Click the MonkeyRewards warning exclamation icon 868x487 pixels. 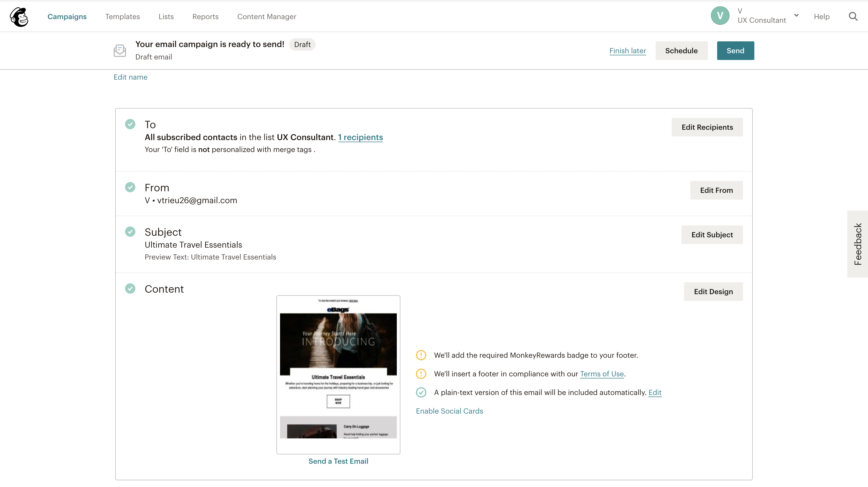click(x=421, y=355)
